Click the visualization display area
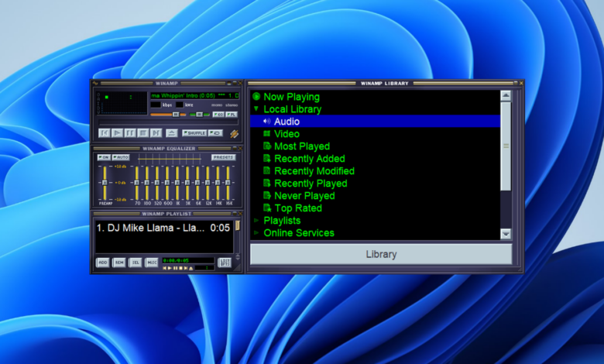The image size is (604, 364). coord(122,103)
